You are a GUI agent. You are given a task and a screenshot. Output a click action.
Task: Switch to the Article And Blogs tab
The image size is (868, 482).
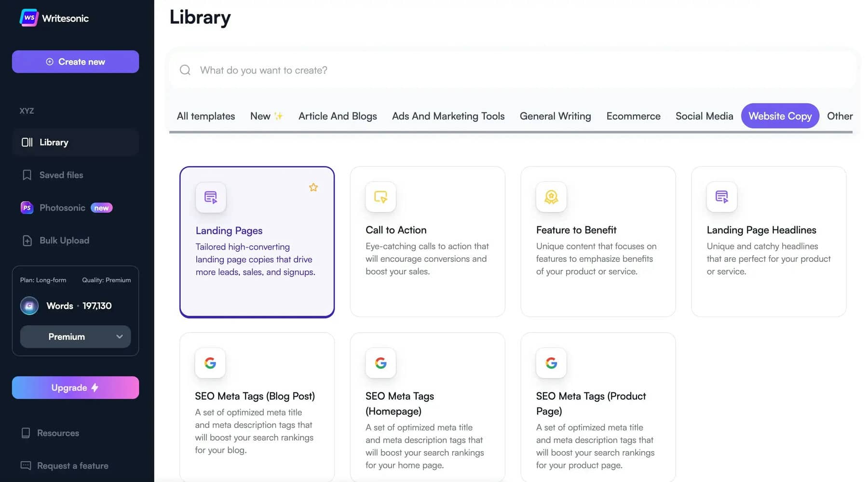338,116
